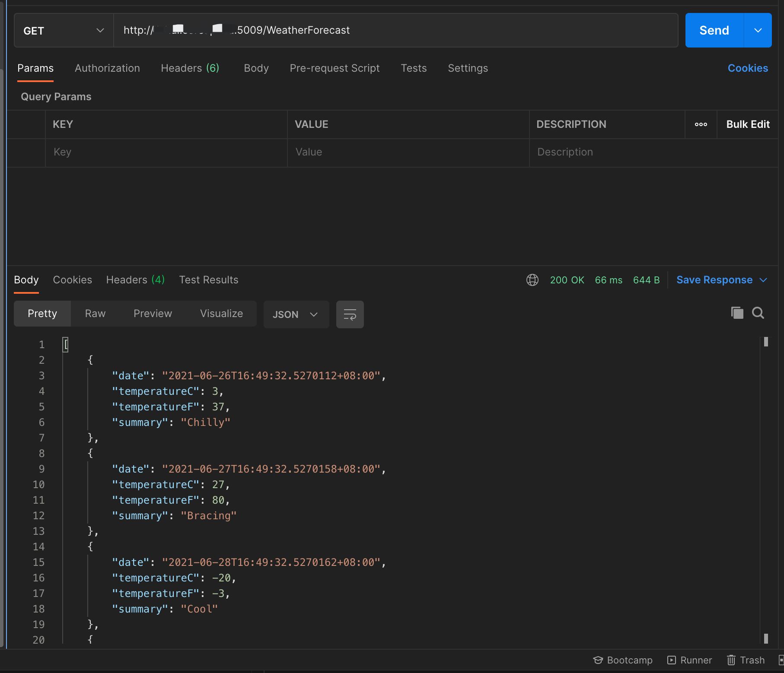The width and height of the screenshot is (784, 673).
Task: Switch response view to Visualize
Action: tap(221, 313)
